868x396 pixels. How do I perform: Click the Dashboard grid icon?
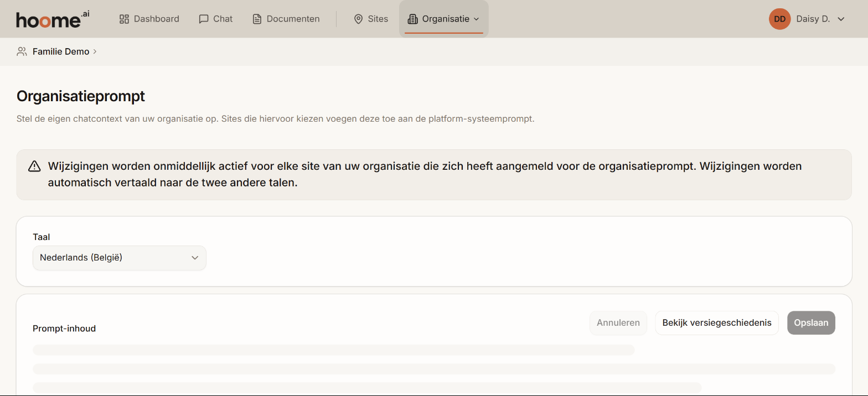point(124,19)
